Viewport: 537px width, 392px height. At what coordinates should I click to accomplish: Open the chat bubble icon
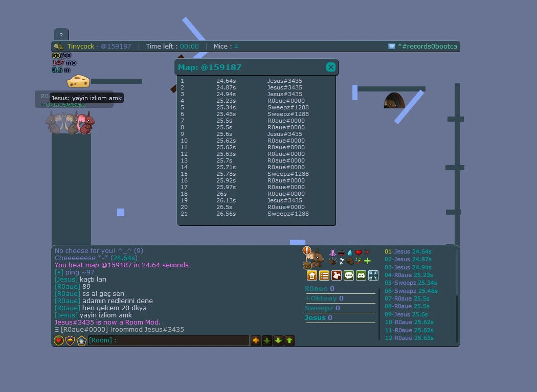349,275
